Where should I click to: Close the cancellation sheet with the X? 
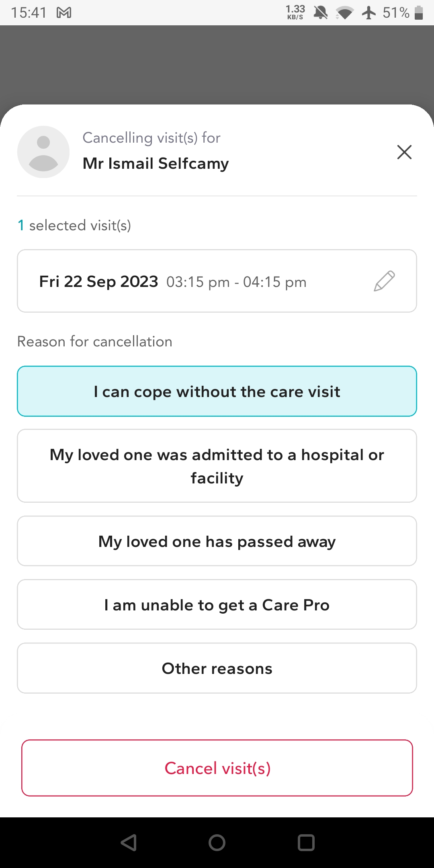pos(404,152)
